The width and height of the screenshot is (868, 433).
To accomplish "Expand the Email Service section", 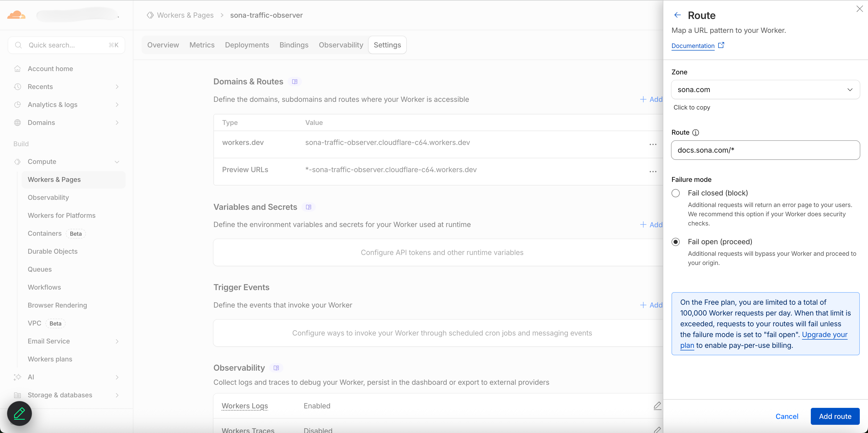I will tap(117, 341).
